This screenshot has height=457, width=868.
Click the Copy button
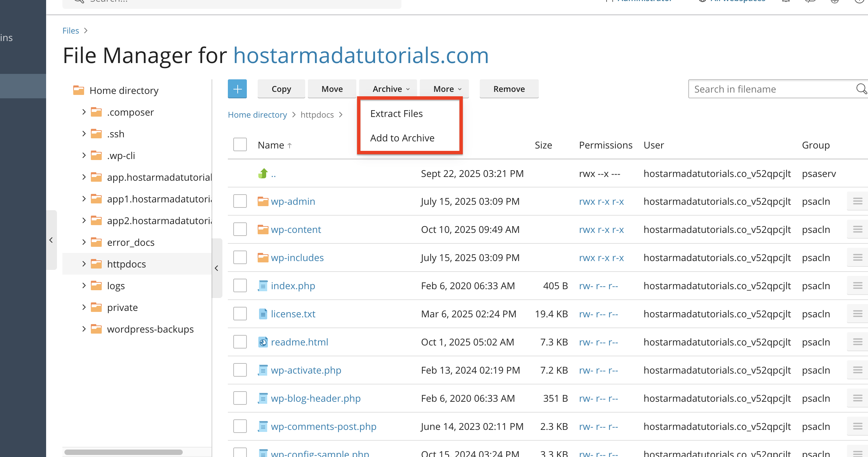coord(281,89)
